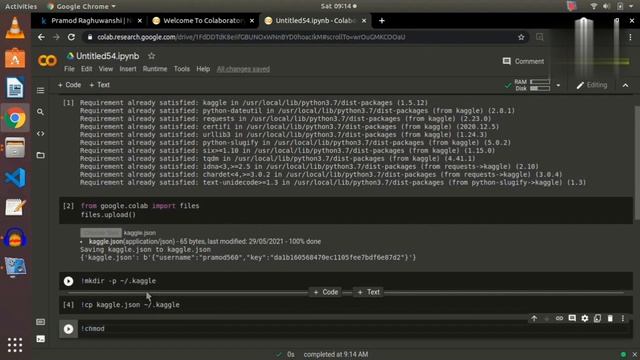Insert code cell between cells via hover bar
Viewport: 640px width, 360px height.
coord(326,292)
